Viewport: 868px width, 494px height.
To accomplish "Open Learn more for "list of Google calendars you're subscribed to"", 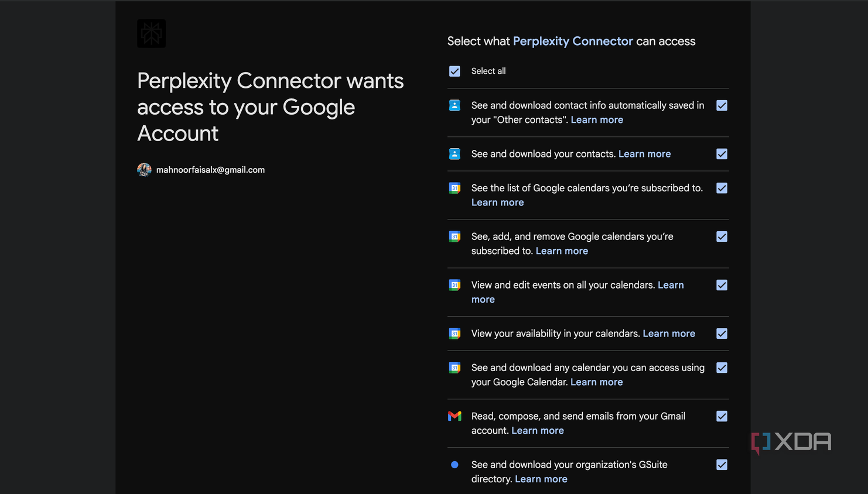I will (x=497, y=202).
